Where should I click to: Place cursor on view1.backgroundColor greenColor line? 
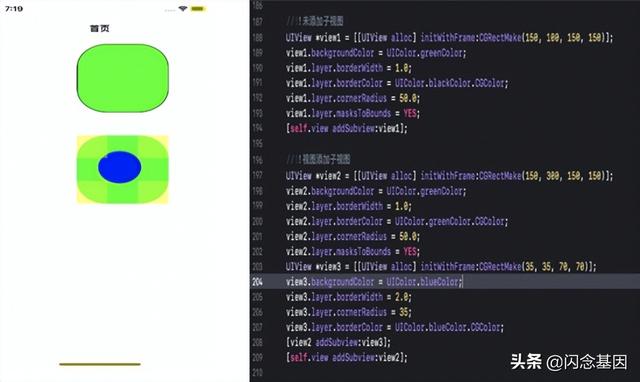pos(376,53)
